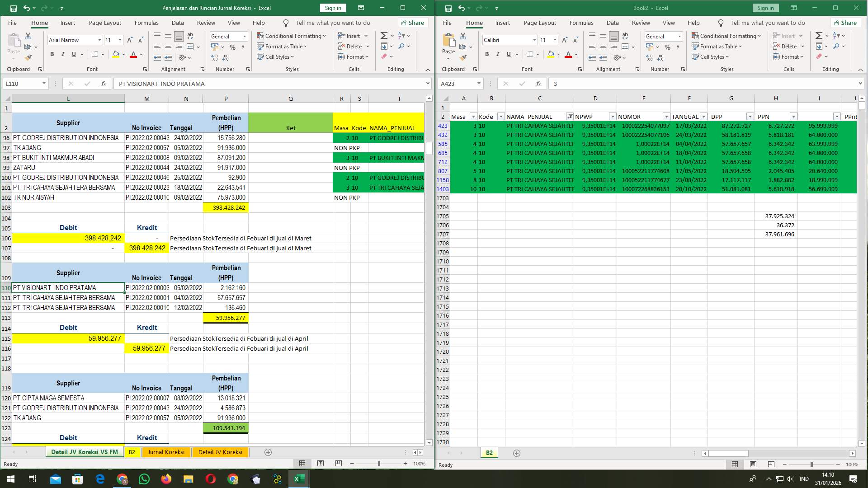Apply Conditional Formatting in left workbook

pos(292,36)
